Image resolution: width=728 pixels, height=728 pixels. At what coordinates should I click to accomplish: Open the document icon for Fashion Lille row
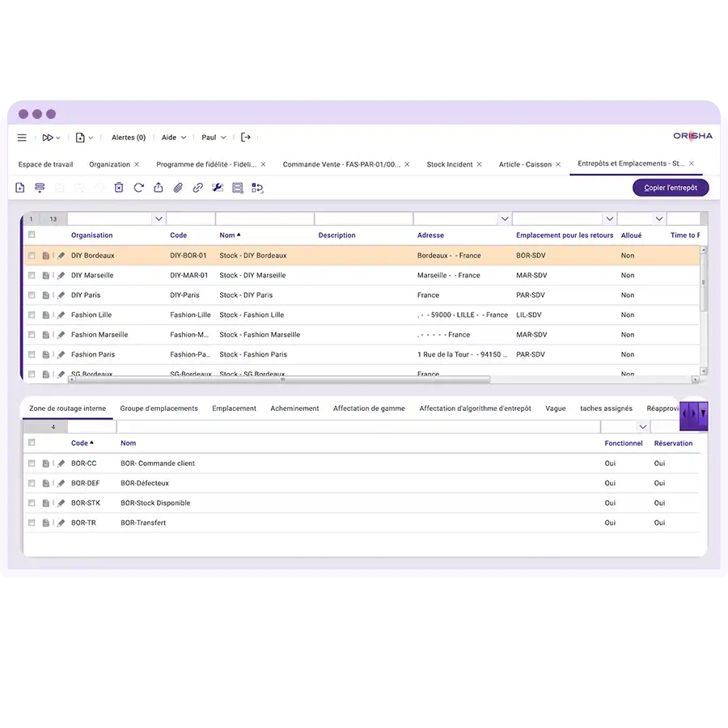[46, 315]
